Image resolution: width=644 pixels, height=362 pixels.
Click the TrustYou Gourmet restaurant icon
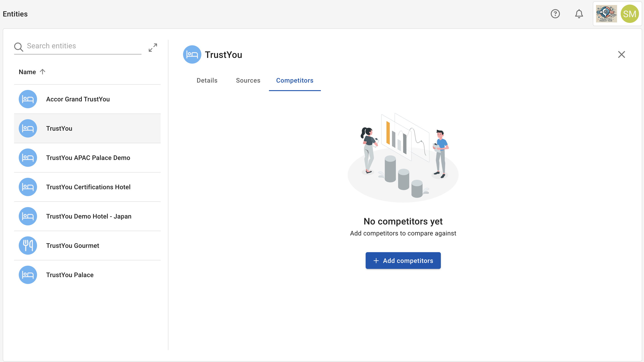click(x=28, y=246)
